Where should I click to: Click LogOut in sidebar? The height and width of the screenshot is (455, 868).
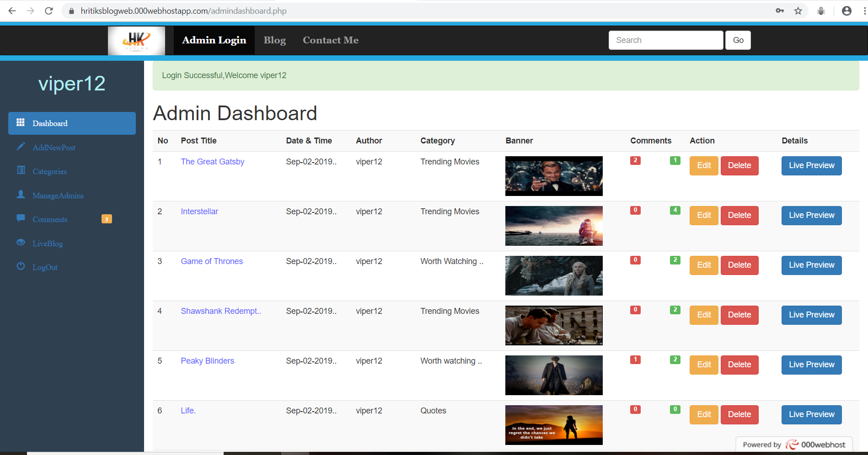click(x=72, y=267)
